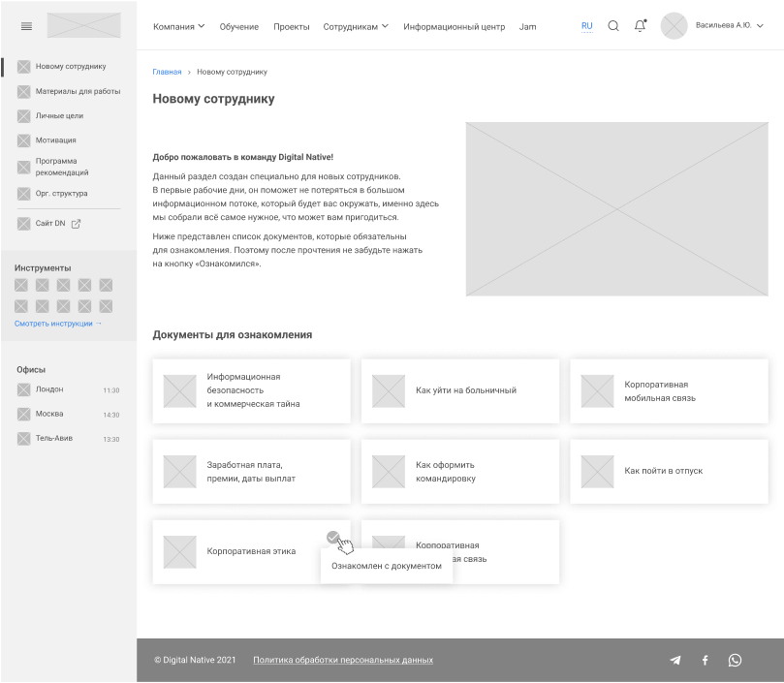Click the first tool icon under Инструменты
The height and width of the screenshot is (683, 784).
tap(21, 285)
